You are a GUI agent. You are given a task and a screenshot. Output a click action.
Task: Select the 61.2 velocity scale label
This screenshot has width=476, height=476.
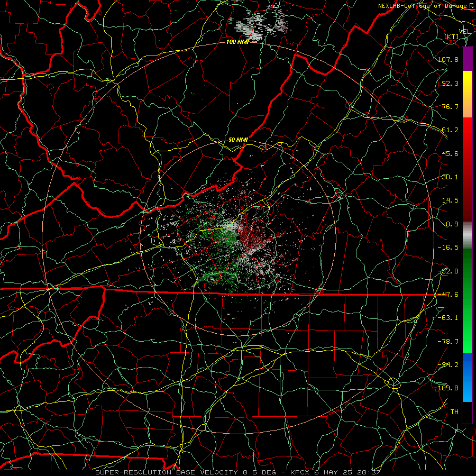[x=450, y=130]
